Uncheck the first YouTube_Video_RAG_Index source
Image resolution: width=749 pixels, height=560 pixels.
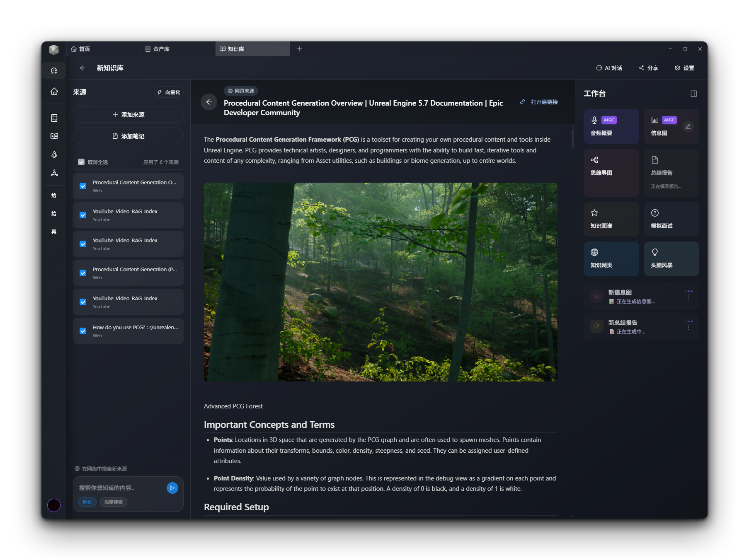tap(83, 215)
